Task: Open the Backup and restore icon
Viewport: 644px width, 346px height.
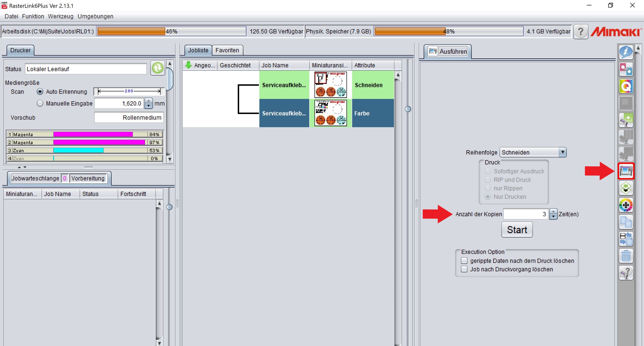Action: click(x=626, y=239)
